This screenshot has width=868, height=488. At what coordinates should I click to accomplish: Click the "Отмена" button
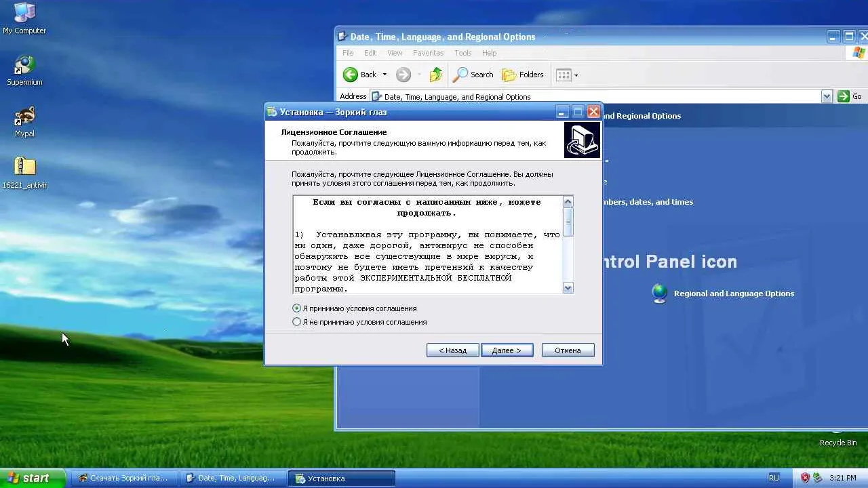coord(568,350)
